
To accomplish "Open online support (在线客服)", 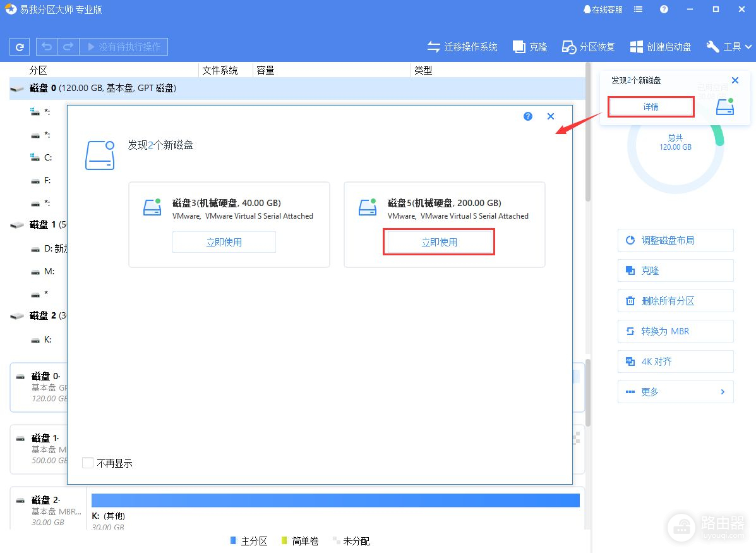I will (x=603, y=9).
